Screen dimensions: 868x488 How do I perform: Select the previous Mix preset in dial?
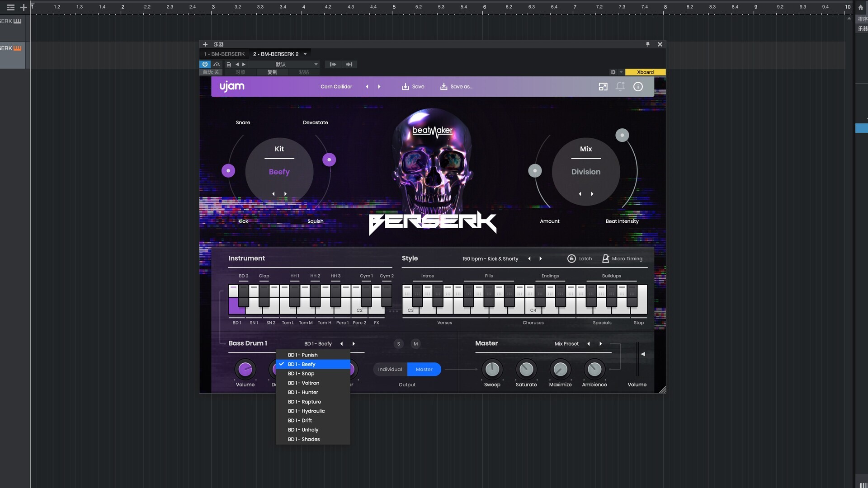580,194
